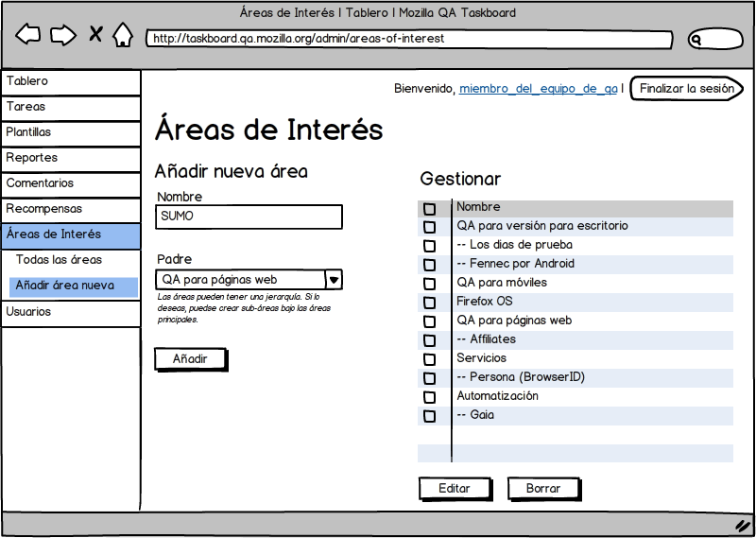Click 'QA para móviles' name in table
756x538 pixels.
pyautogui.click(x=502, y=283)
